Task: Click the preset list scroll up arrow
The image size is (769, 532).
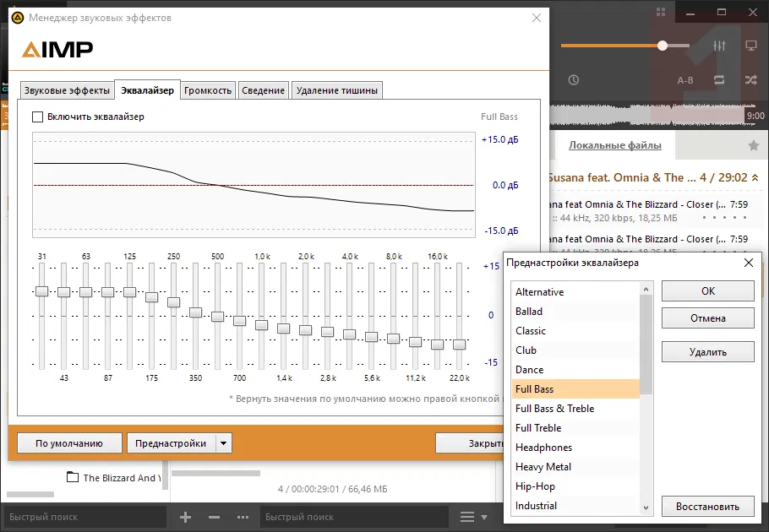Action: point(646,290)
